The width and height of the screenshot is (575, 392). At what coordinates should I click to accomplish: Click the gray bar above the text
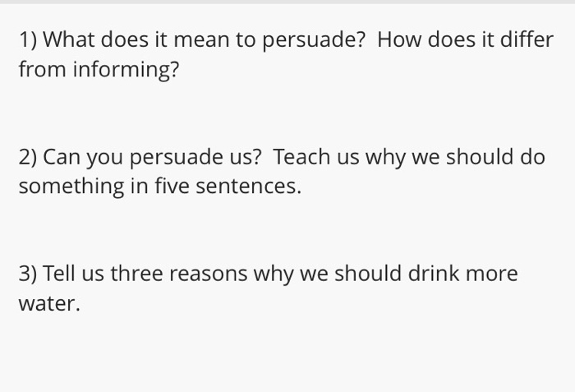click(x=287, y=2)
